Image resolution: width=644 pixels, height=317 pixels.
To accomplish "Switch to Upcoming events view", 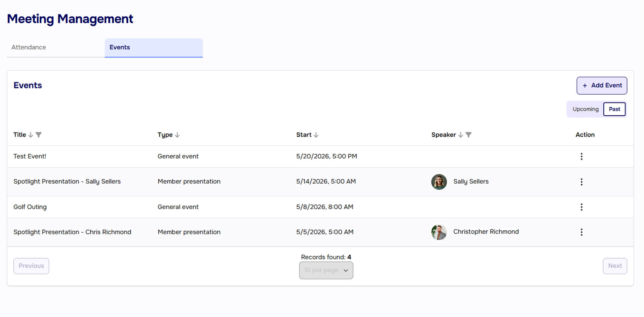I will pyautogui.click(x=585, y=109).
